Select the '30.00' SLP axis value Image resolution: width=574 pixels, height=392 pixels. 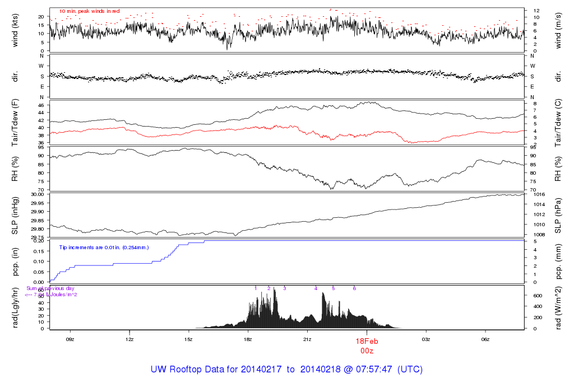click(38, 194)
